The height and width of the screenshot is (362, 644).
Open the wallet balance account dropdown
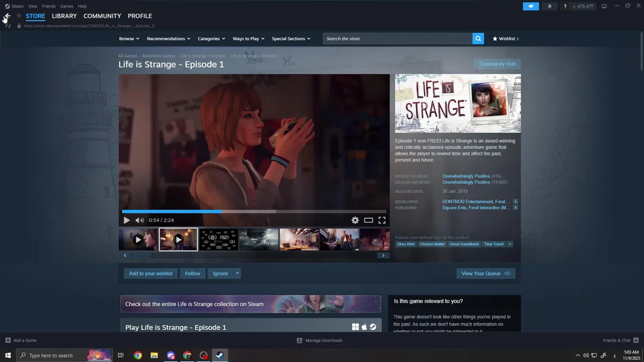click(x=583, y=6)
